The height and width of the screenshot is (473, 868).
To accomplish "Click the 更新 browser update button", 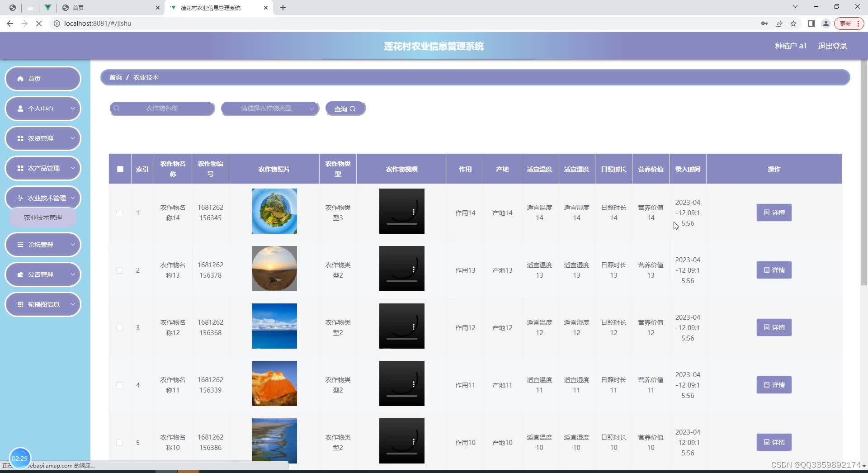I will (849, 24).
